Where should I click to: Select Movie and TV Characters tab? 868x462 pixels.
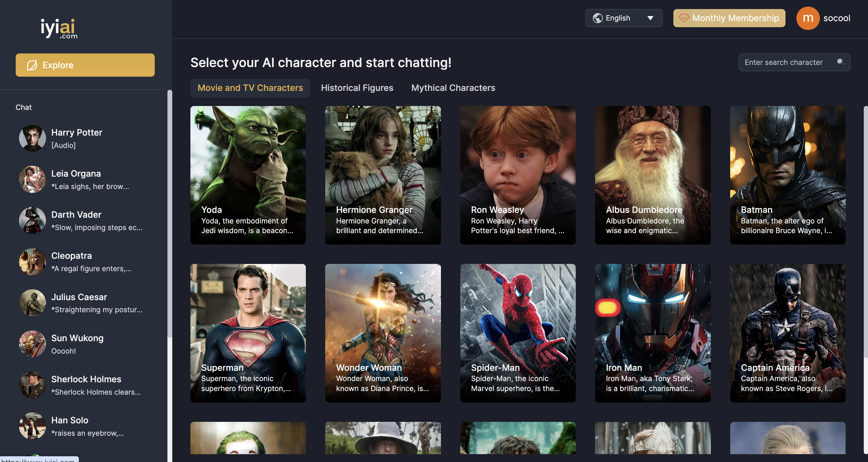click(x=250, y=88)
